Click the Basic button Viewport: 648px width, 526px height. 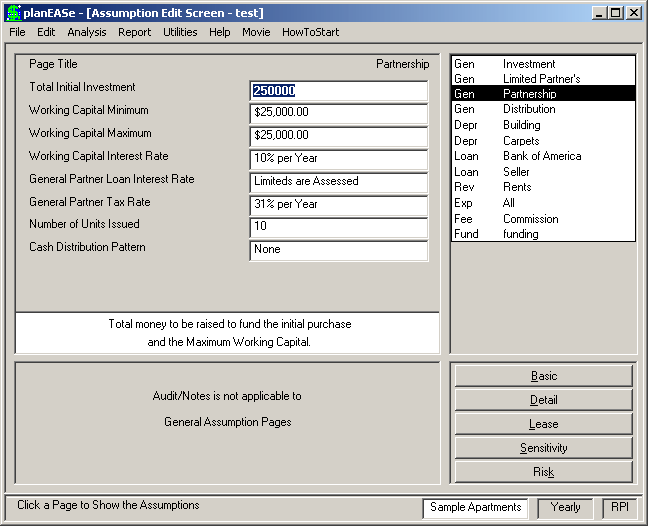(x=543, y=376)
